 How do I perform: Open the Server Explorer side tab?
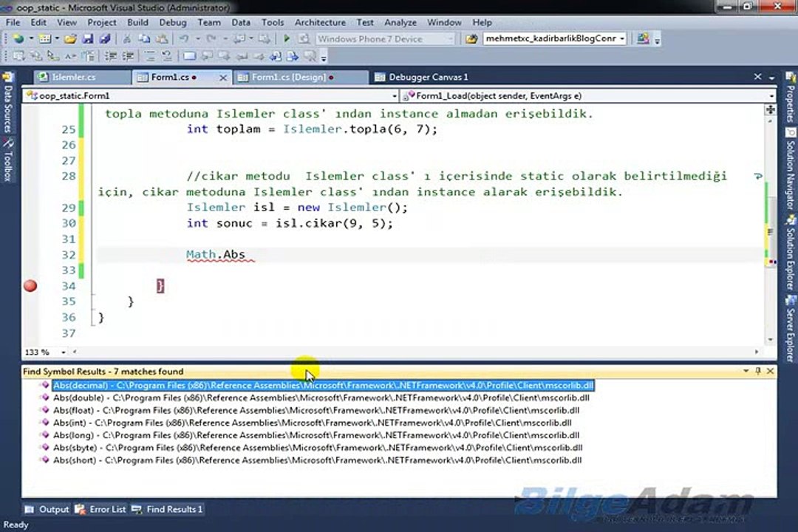tap(791, 328)
